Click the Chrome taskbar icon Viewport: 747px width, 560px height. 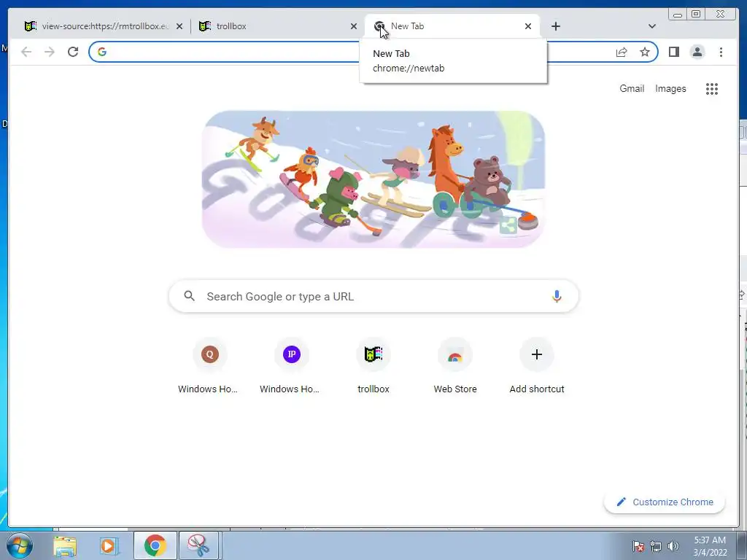point(155,545)
